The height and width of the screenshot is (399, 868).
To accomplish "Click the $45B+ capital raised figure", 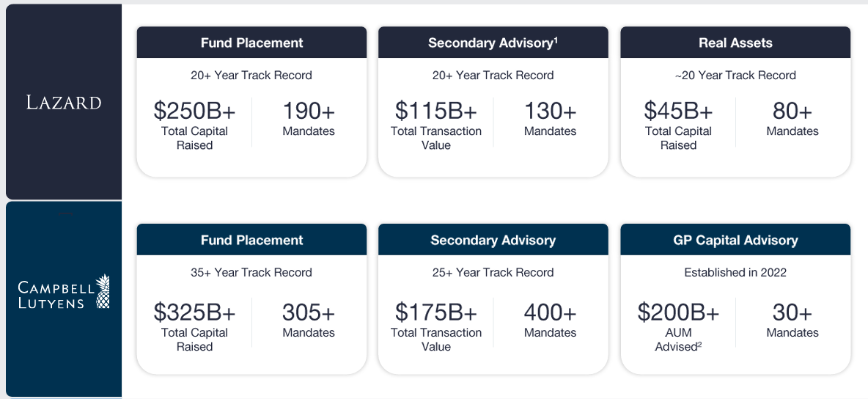I will [x=678, y=111].
